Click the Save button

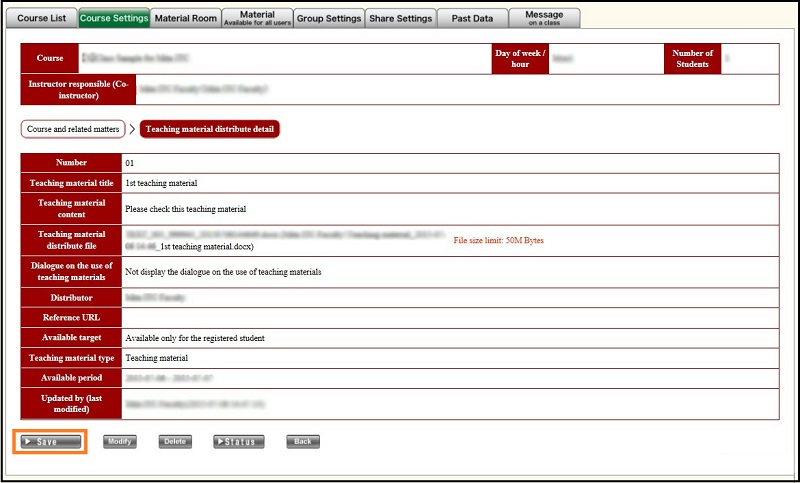50,441
